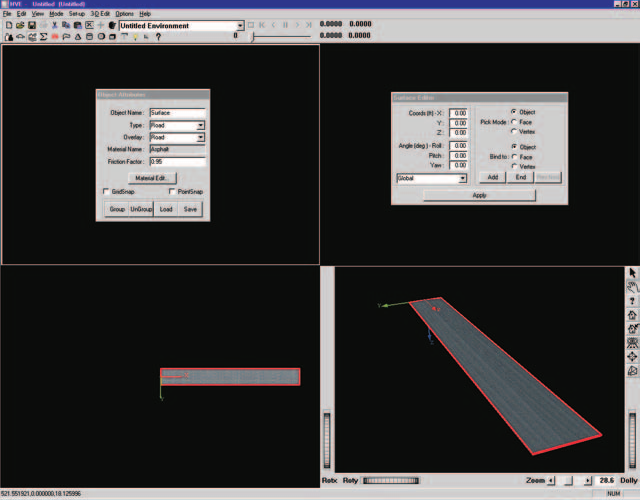Click the End button in Surface Editor
Image resolution: width=640 pixels, height=500 pixels.
click(x=520, y=177)
